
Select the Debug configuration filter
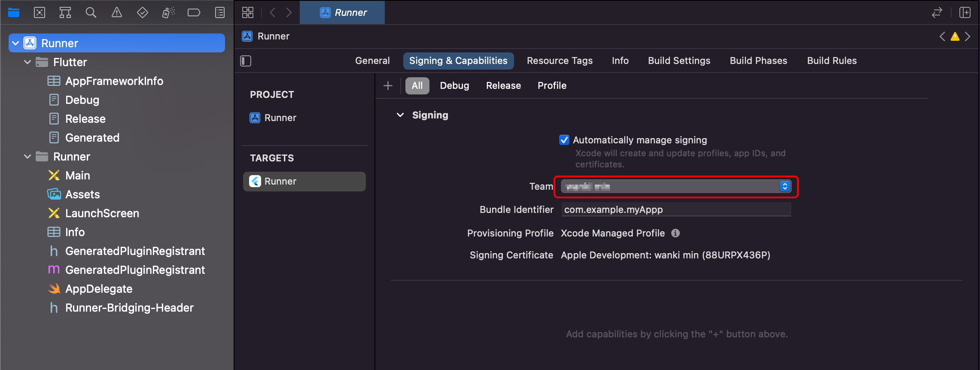(x=454, y=86)
